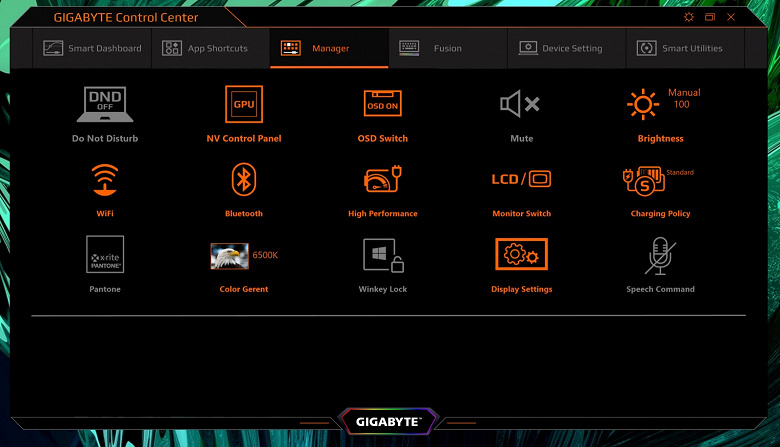Click the '6500K' color temperature value
Screen dimensions: 780x447
[265, 255]
